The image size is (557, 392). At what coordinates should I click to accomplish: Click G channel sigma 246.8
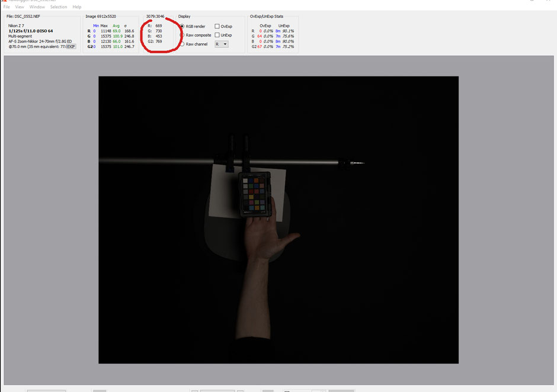pyautogui.click(x=129, y=36)
